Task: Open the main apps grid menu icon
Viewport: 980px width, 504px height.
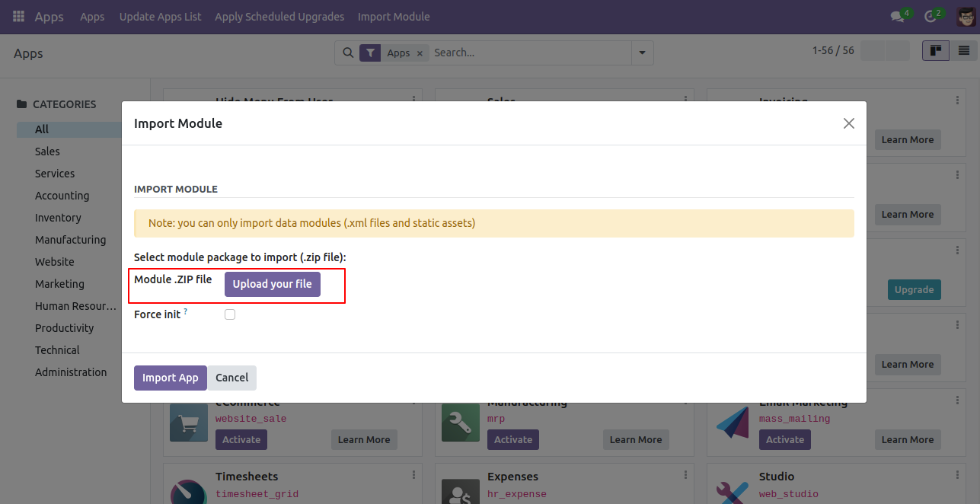Action: point(18,16)
